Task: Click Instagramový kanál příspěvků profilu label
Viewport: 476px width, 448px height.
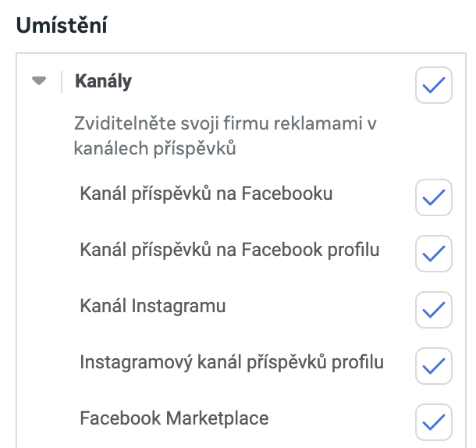Action: click(x=232, y=362)
